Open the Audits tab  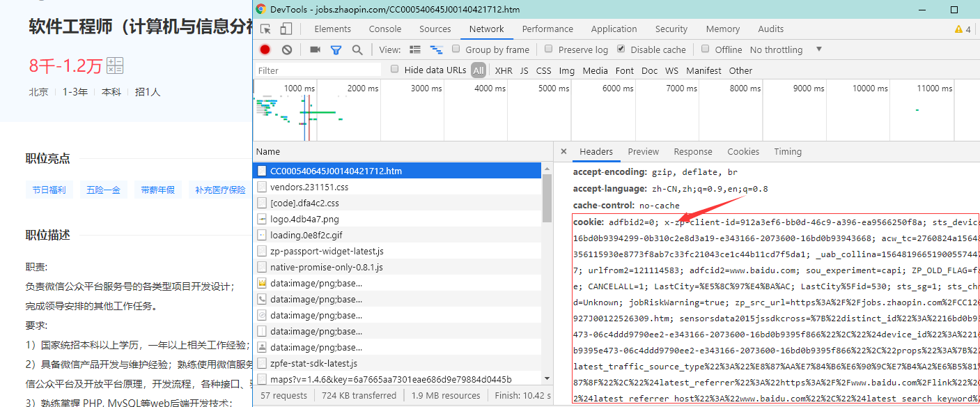pyautogui.click(x=771, y=29)
